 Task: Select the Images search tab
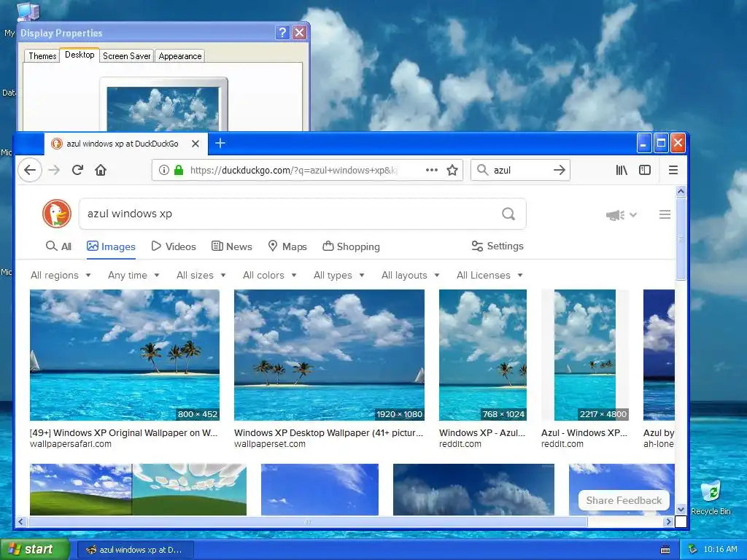(111, 246)
